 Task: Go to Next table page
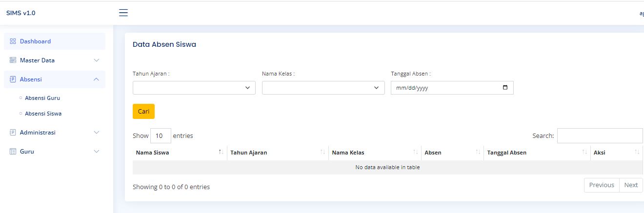click(630, 185)
